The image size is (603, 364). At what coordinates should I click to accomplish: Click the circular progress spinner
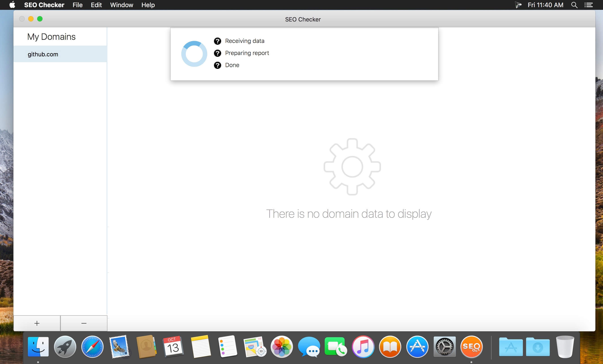(194, 54)
